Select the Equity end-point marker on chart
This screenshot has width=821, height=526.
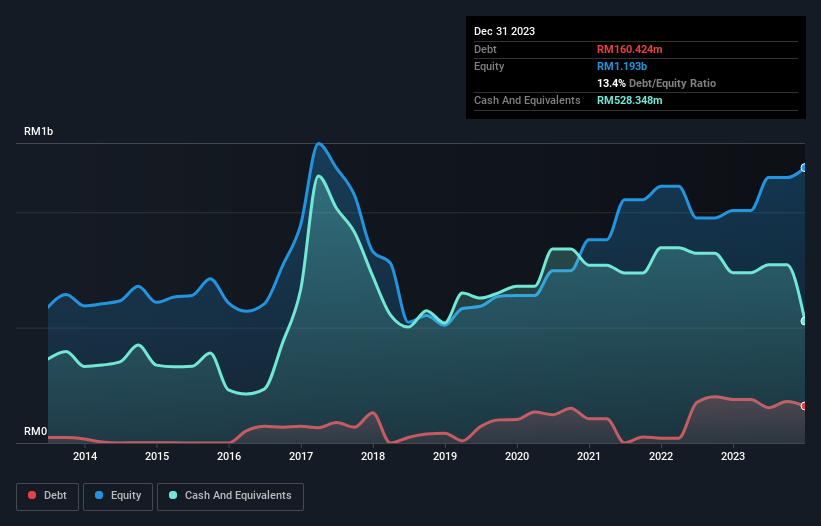click(x=804, y=167)
